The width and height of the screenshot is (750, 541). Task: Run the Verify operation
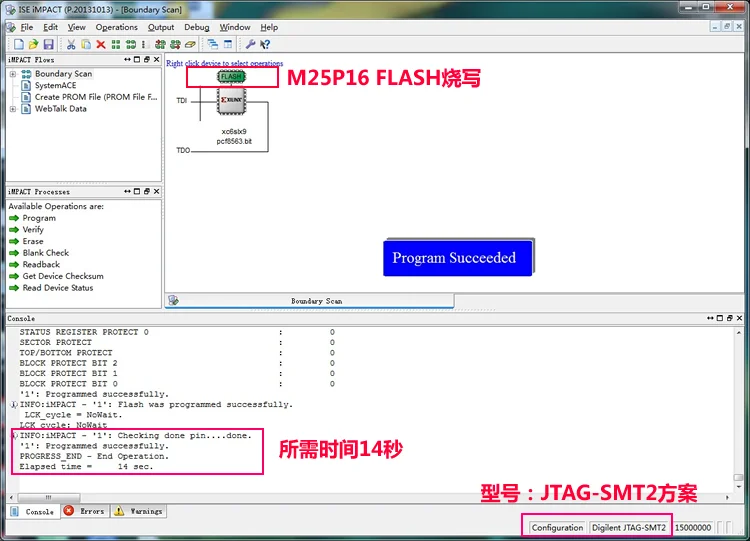coord(33,230)
